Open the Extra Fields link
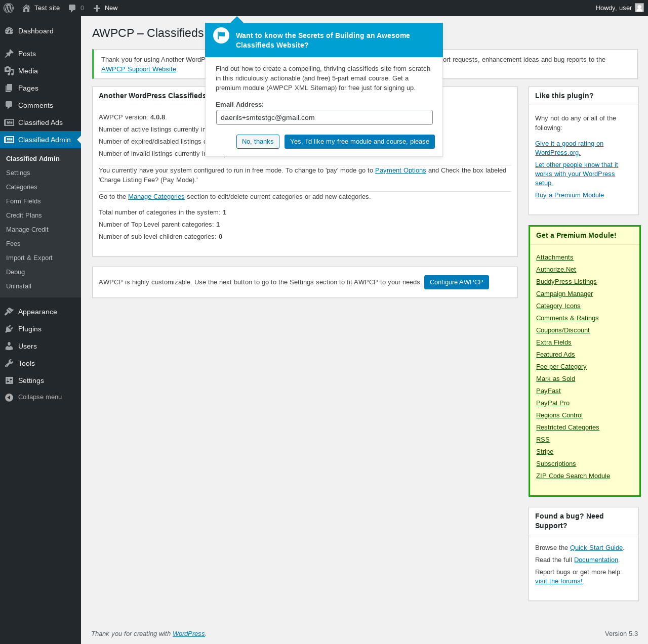The image size is (648, 644). coord(554,342)
